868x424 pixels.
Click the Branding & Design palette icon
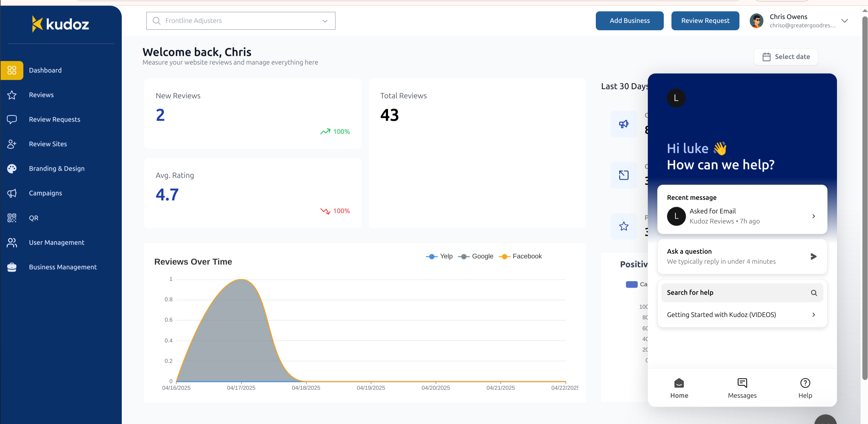pyautogui.click(x=12, y=169)
